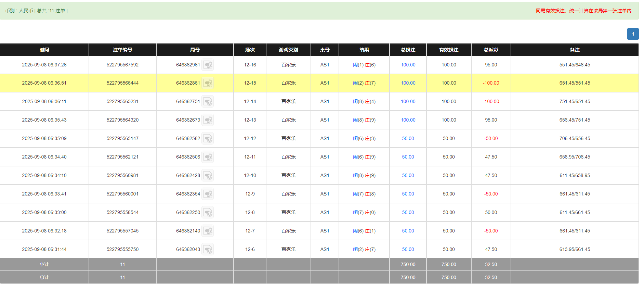Click replay icon next to 646362582
Viewport: 644px width, 291px height.
[x=208, y=139]
